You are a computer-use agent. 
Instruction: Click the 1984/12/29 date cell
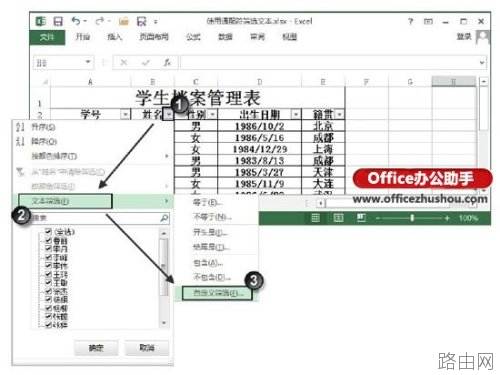pos(260,149)
